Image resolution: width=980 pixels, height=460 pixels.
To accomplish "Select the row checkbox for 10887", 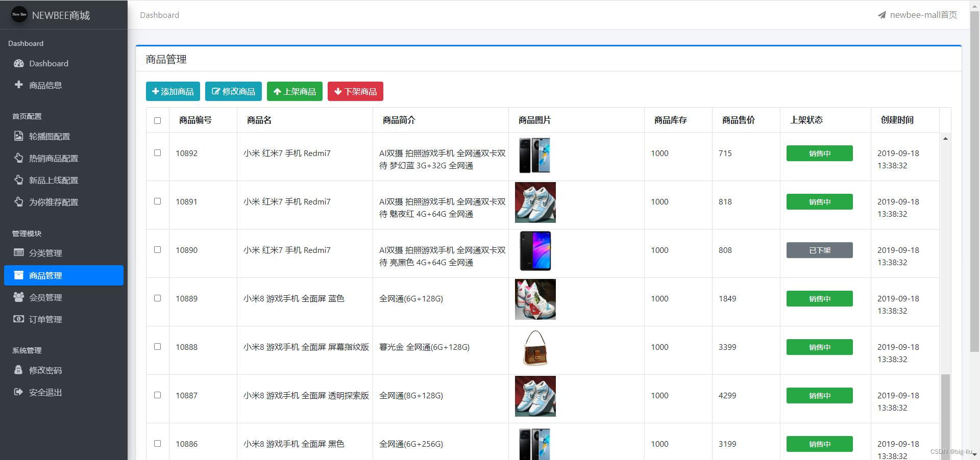I will (157, 395).
